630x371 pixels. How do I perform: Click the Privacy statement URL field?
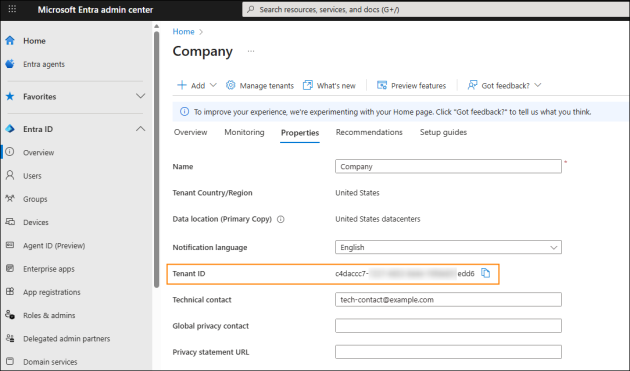click(448, 352)
